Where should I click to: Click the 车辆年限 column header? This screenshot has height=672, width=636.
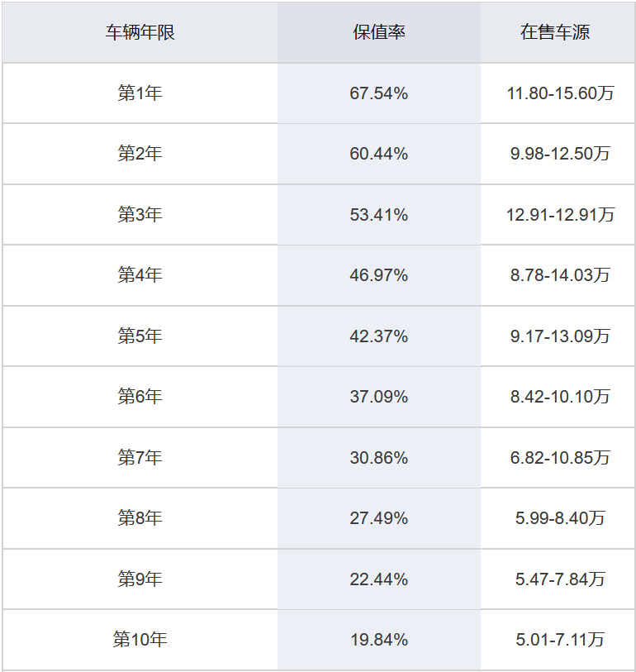coord(140,33)
